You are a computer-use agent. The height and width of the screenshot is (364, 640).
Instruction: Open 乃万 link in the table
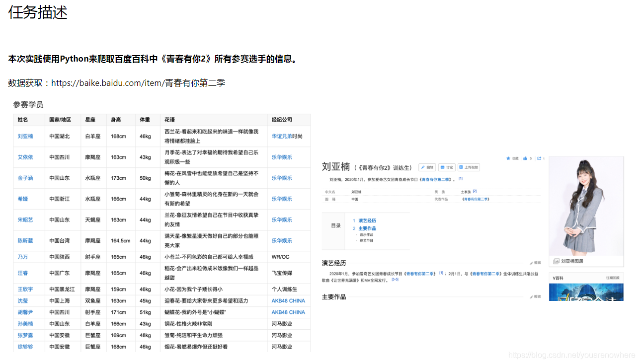[23, 257]
